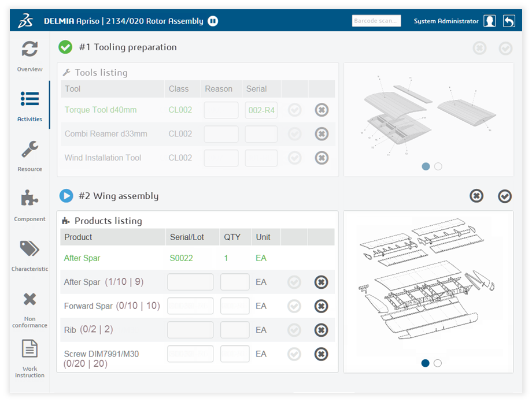
Task: Select second image dot in wing assembly preview
Action: point(438,363)
